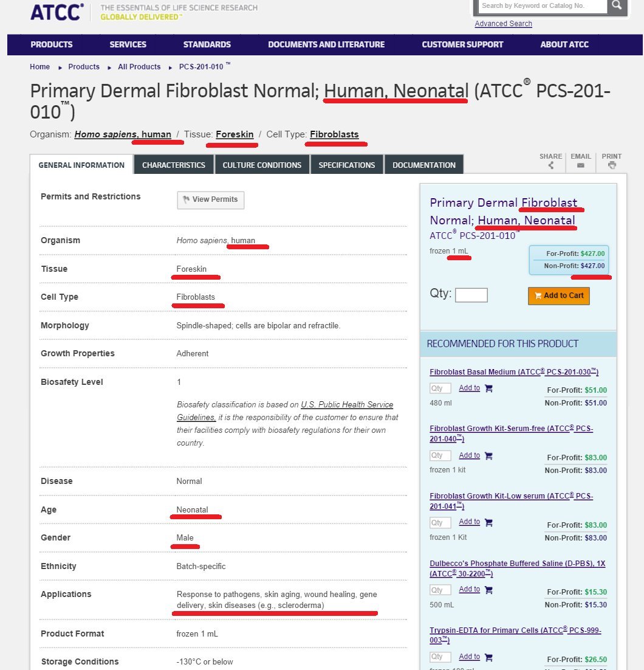Open the STANDARDS menu
The image size is (644, 670).
tap(207, 44)
